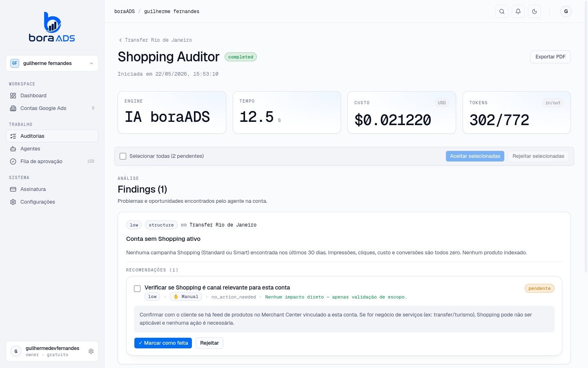The width and height of the screenshot is (588, 368).
Task: Tick the Selecionar todas checkbox
Action: click(x=123, y=156)
